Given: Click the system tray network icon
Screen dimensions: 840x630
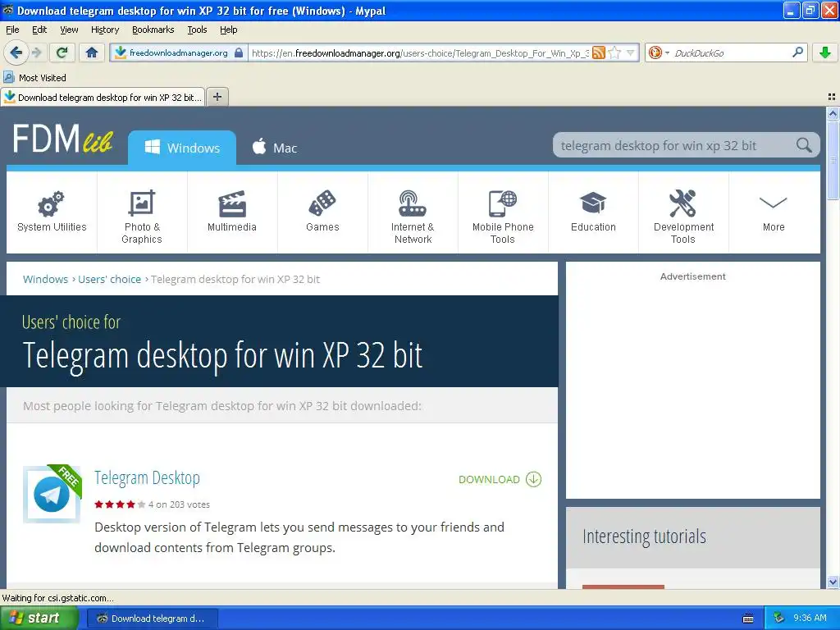Looking at the screenshot, I should [778, 618].
